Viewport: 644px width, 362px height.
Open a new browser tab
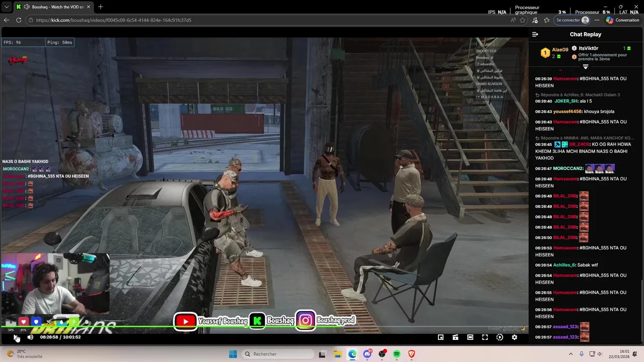(101, 7)
